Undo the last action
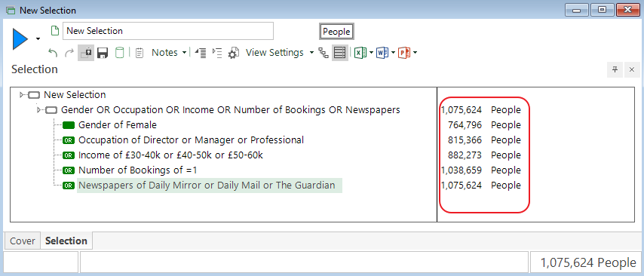The image size is (644, 276). click(53, 53)
